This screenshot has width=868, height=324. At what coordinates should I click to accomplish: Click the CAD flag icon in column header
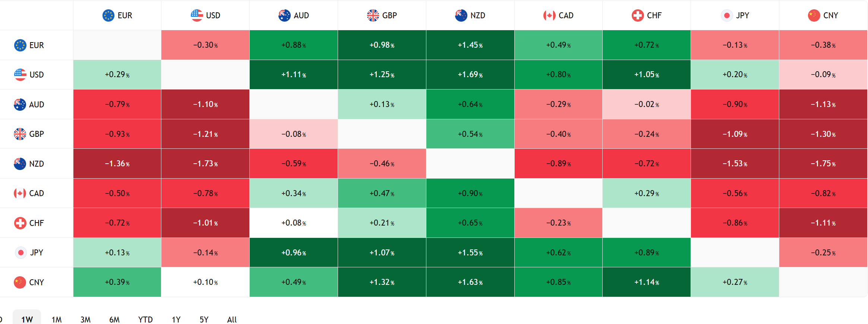point(549,15)
